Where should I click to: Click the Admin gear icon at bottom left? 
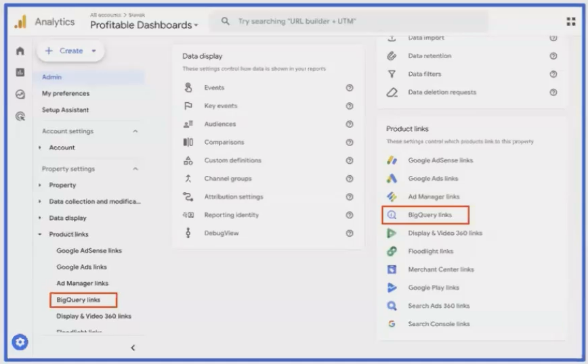(x=20, y=342)
